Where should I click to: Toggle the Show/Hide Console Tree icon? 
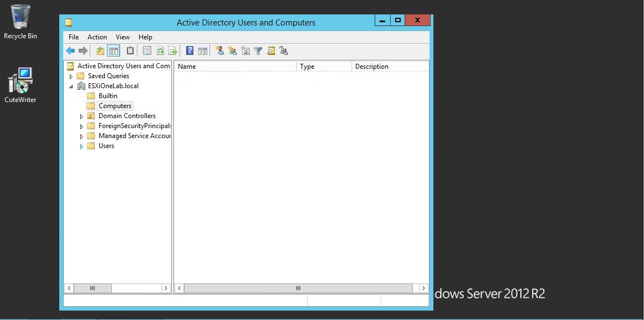[x=114, y=50]
